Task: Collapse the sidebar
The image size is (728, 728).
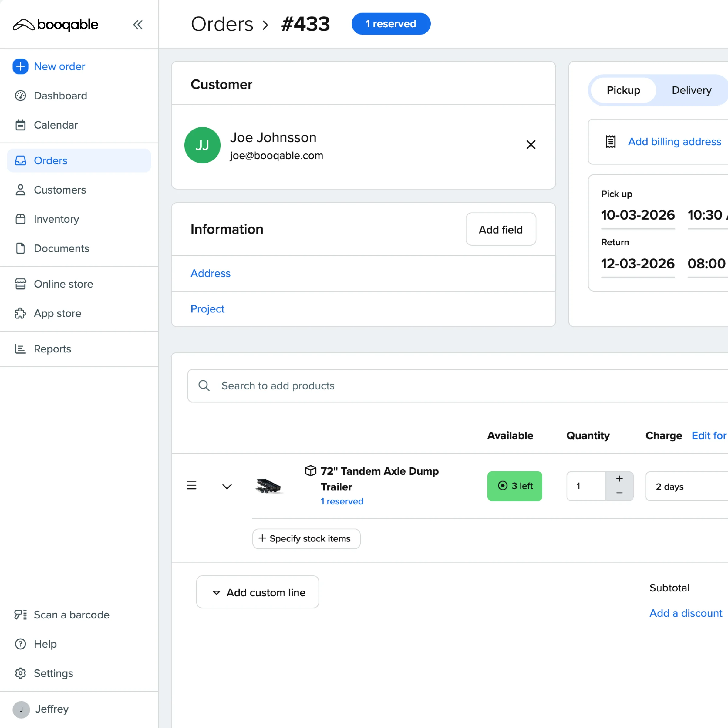Action: [138, 24]
